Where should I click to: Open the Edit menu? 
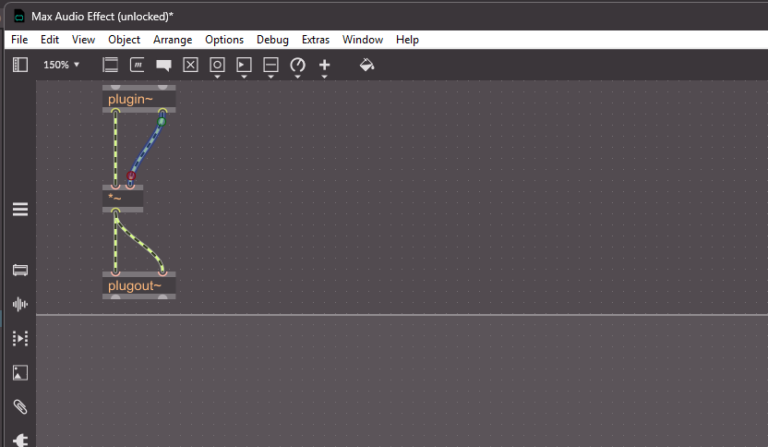tap(49, 40)
